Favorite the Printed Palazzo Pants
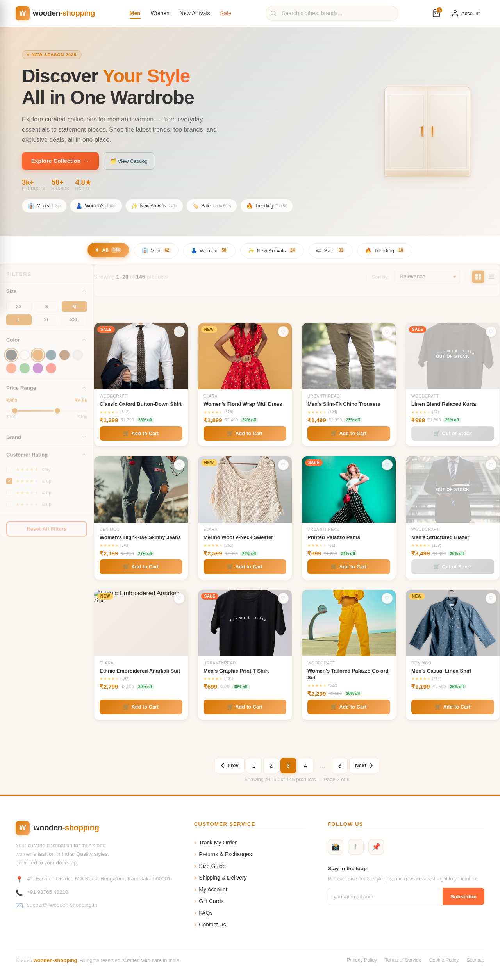 [x=387, y=465]
